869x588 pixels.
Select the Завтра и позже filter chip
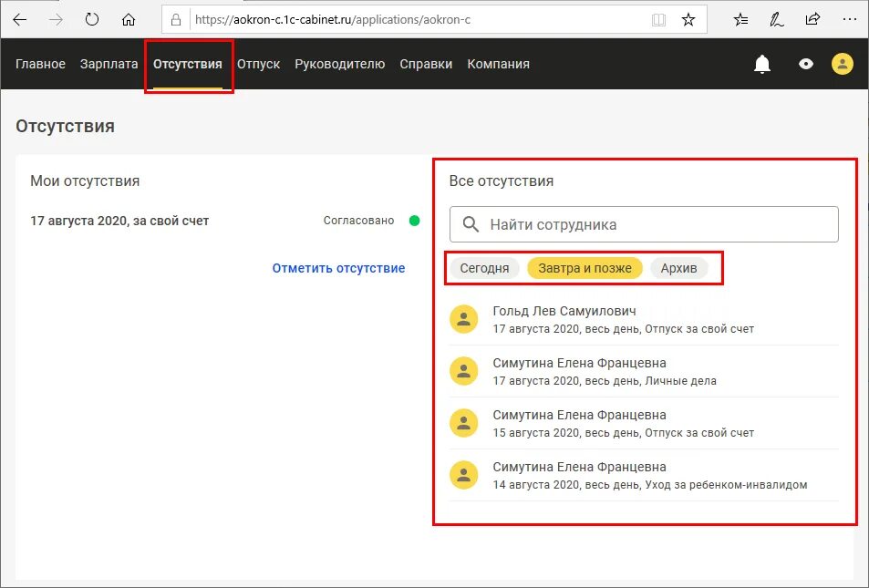pos(585,268)
